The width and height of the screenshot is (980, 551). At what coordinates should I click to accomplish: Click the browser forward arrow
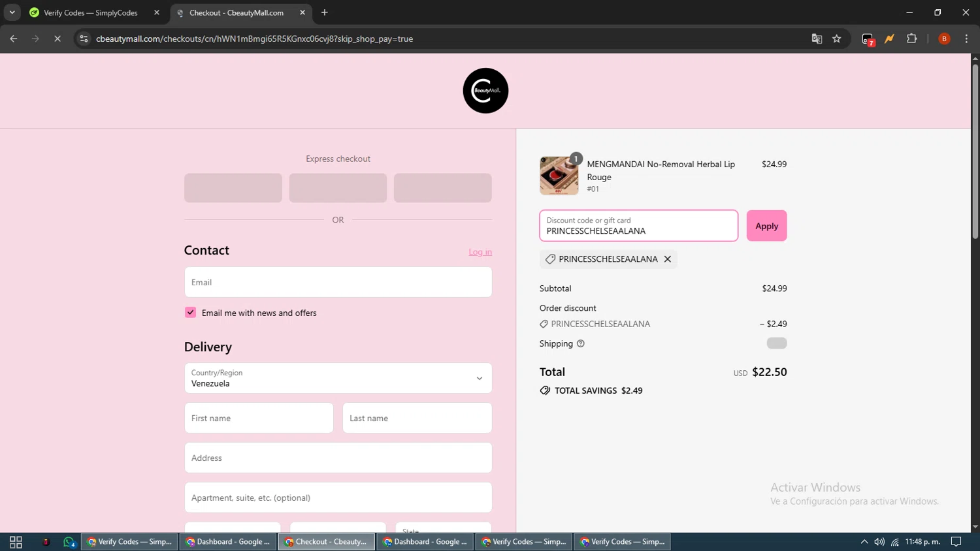[x=35, y=39]
